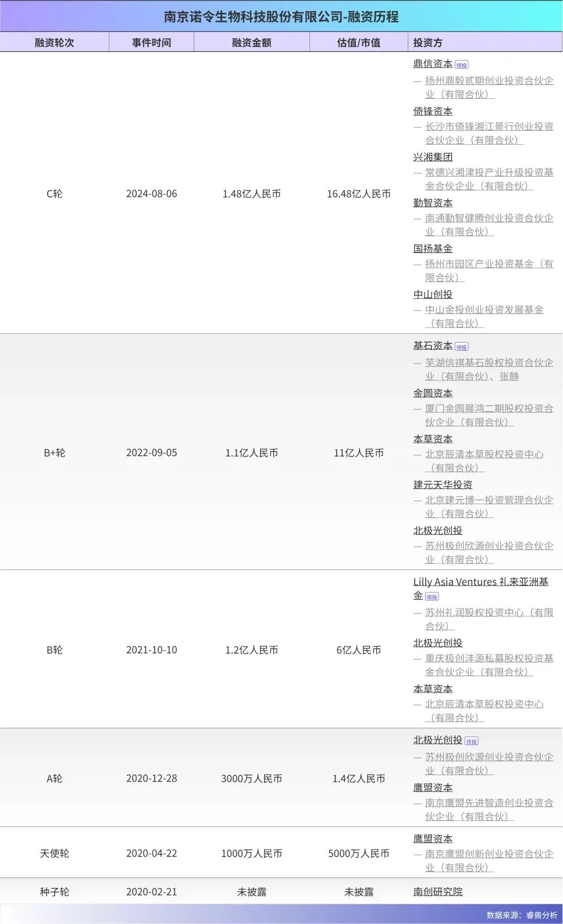563x924 pixels.
Task: Open the 金圆资本 investor link
Action: pyautogui.click(x=433, y=393)
